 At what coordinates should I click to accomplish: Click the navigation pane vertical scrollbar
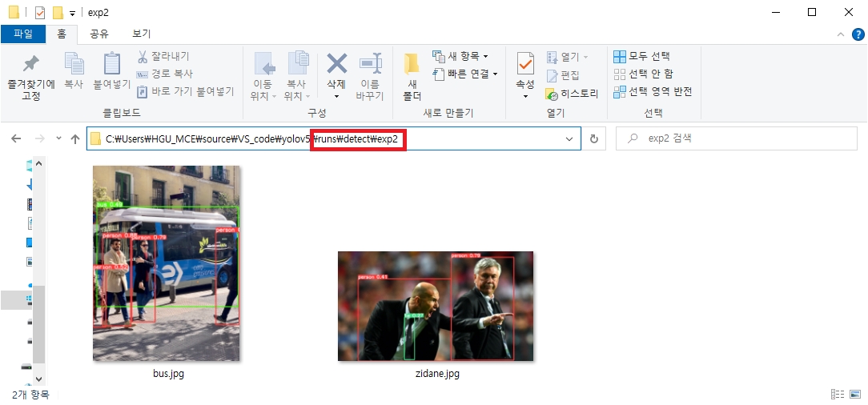point(38,320)
